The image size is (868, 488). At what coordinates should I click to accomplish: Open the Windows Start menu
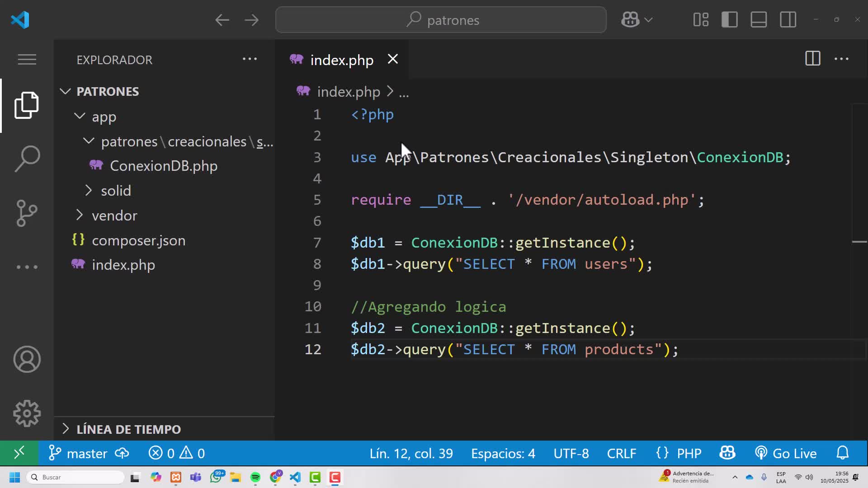click(x=14, y=477)
